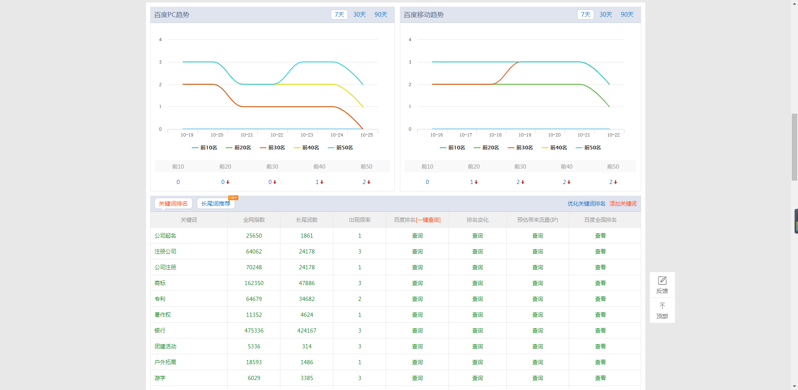Select 7天 tab in 百度移动趋势 panel
Image resolution: width=798 pixels, height=390 pixels.
585,15
